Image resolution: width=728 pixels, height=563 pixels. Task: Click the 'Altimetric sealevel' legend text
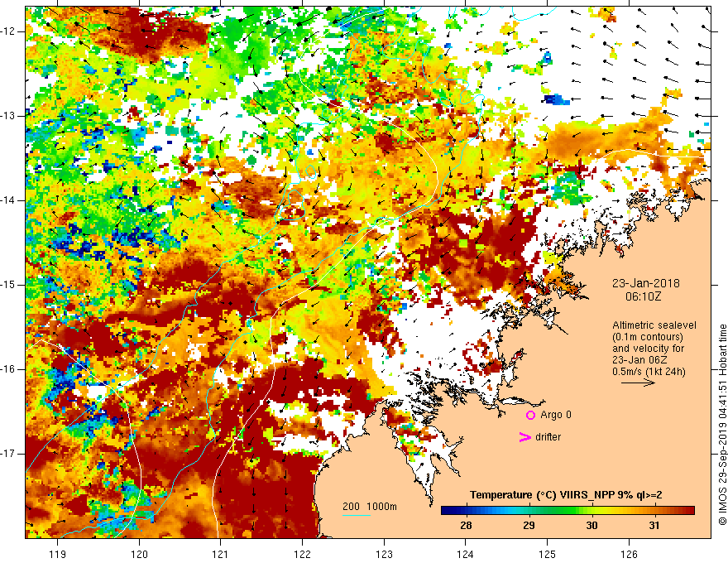(x=654, y=325)
